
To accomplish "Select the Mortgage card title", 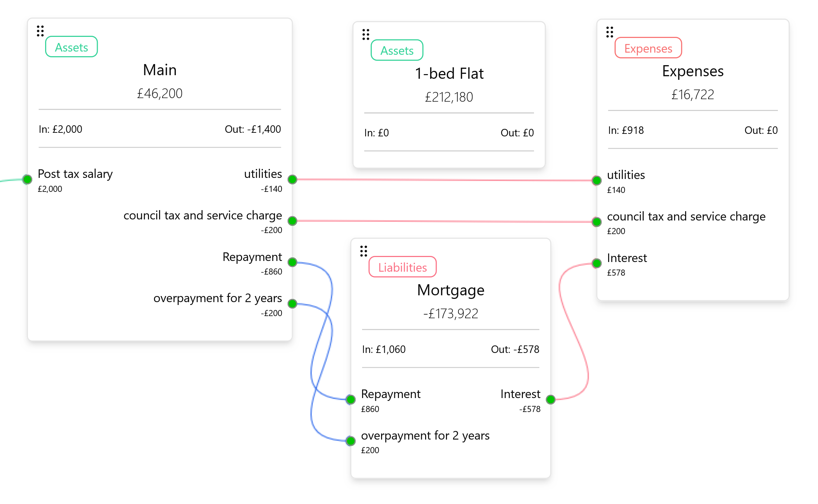I will (451, 290).
